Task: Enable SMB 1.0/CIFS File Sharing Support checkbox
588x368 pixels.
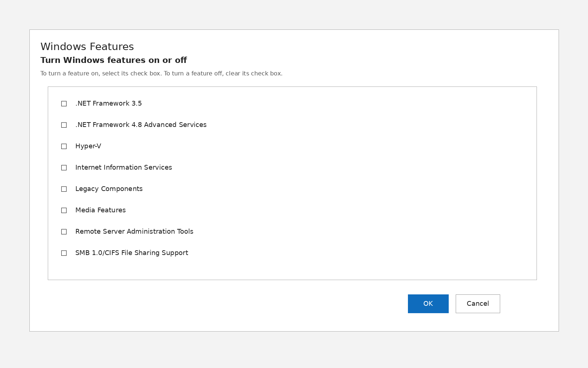Action: click(64, 253)
